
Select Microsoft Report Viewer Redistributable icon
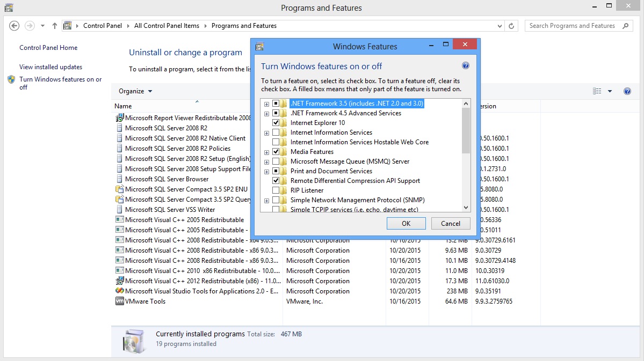coord(120,118)
